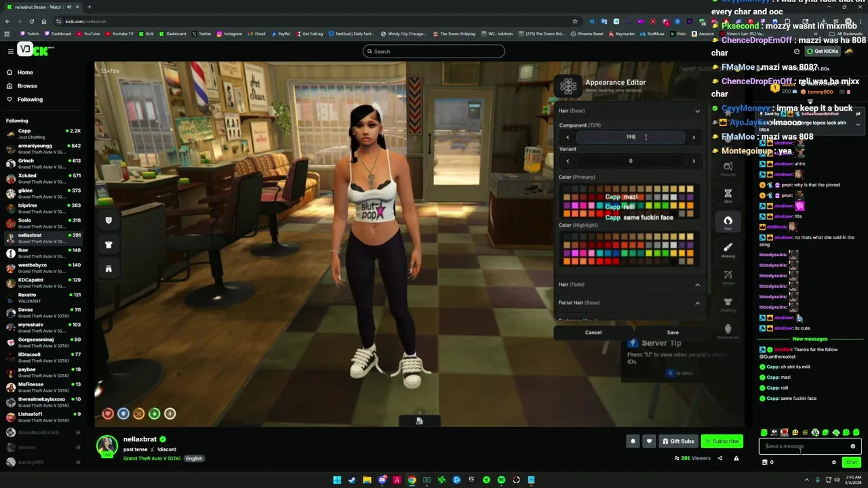This screenshot has height=488, width=868.
Task: Select the Tattoos tab in Appearance Editor
Action: (x=728, y=277)
